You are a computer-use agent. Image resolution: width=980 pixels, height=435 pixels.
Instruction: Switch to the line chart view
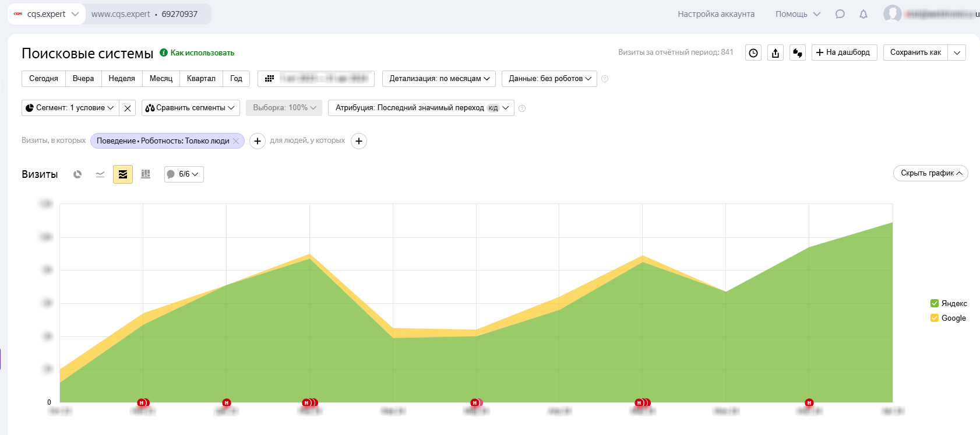(100, 174)
